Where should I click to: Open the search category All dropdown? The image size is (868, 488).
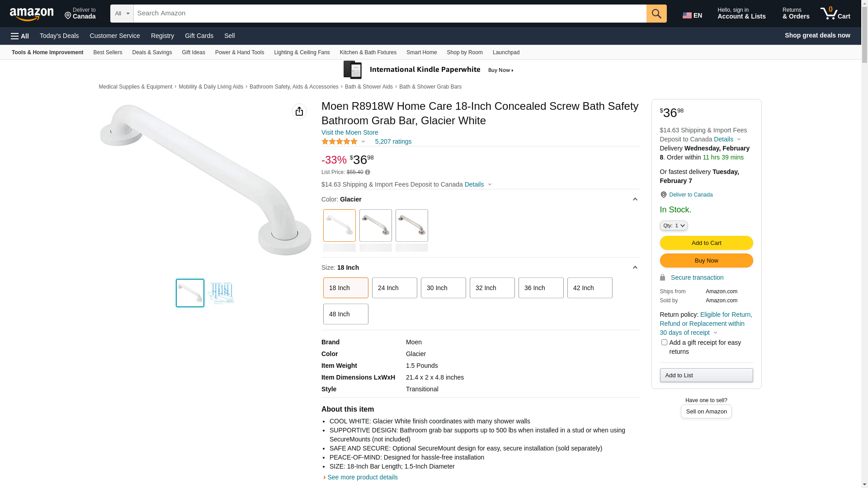coord(122,14)
